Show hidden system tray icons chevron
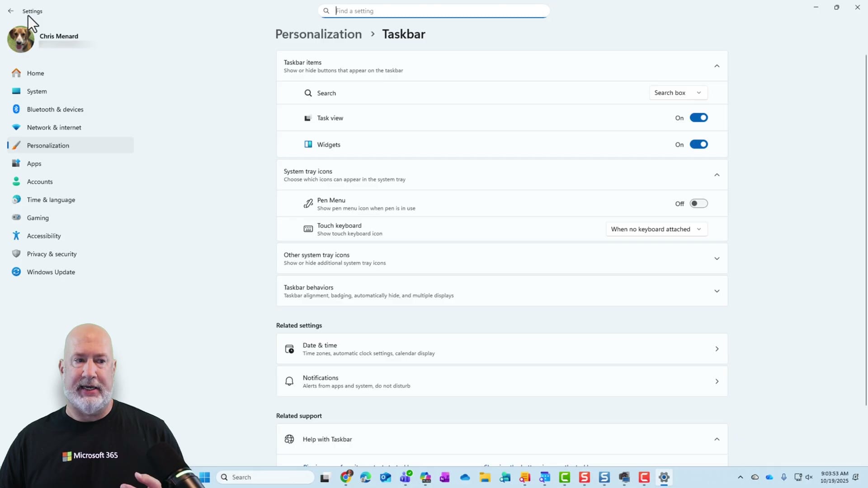Image resolution: width=868 pixels, height=488 pixels. [x=740, y=477]
